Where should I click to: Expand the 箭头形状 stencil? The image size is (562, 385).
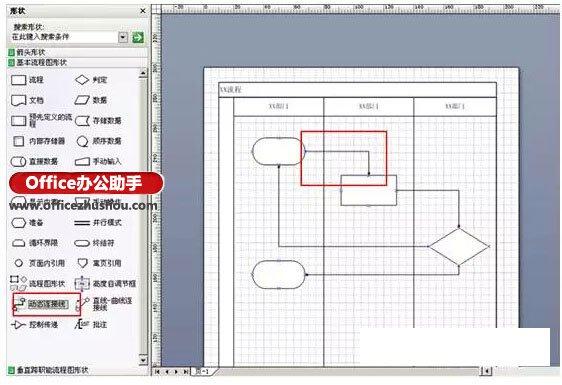click(77, 52)
